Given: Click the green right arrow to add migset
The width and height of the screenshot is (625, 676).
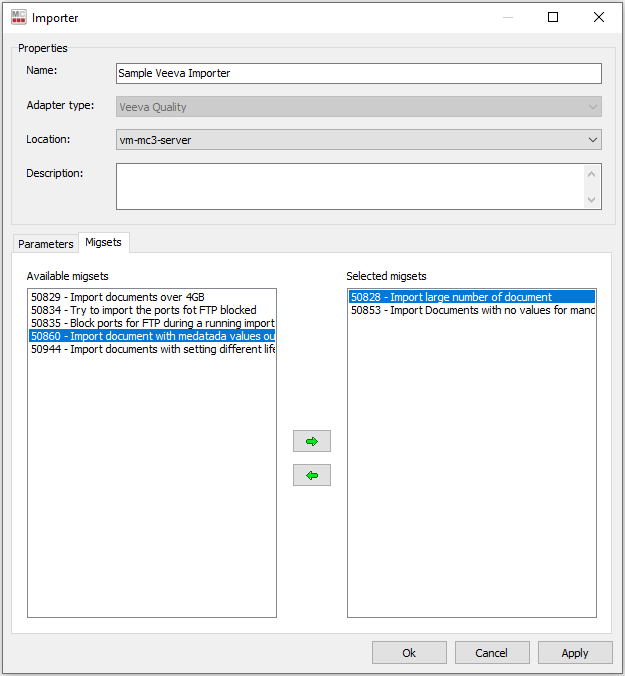Looking at the screenshot, I should [x=311, y=441].
